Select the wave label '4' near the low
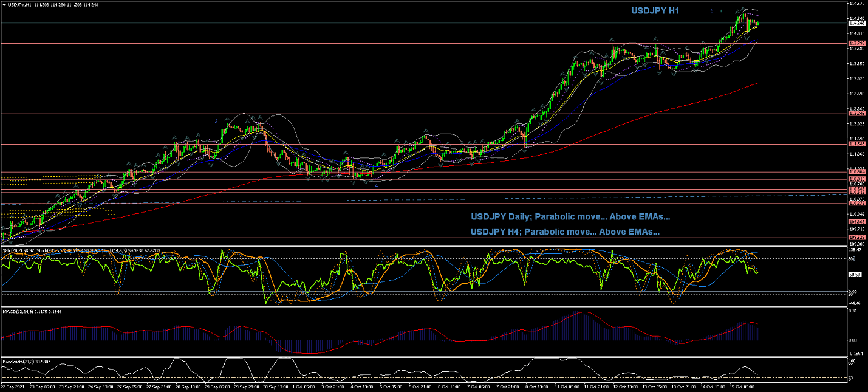 point(376,185)
